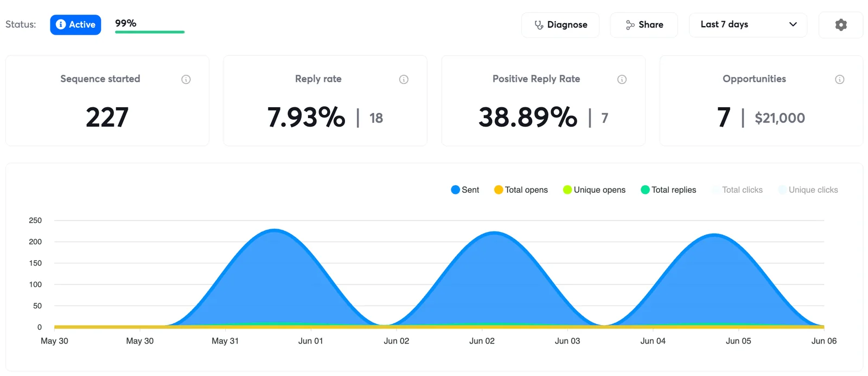
Task: Open settings with the gear icon
Action: (x=841, y=25)
